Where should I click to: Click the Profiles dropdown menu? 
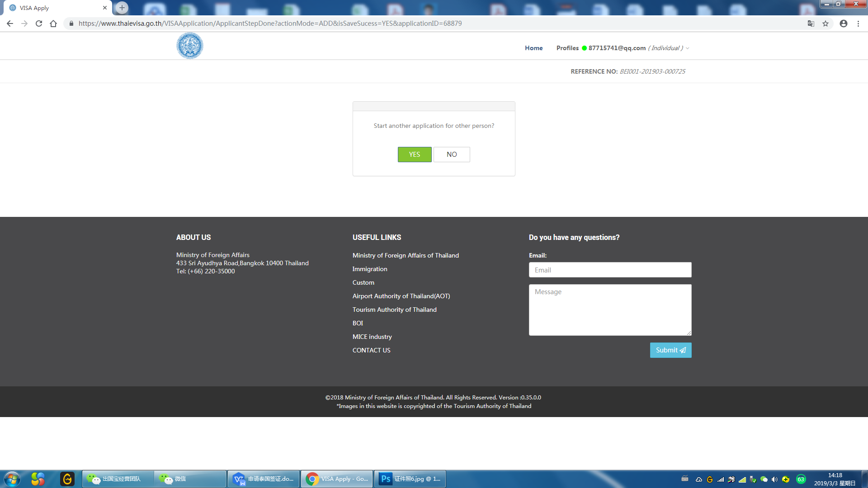pyautogui.click(x=620, y=47)
